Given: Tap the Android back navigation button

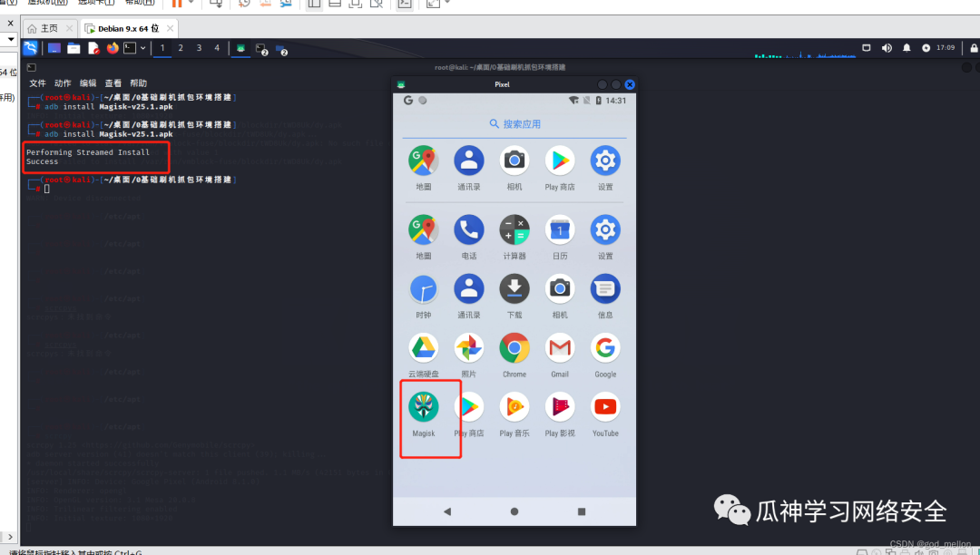Looking at the screenshot, I should coord(446,511).
